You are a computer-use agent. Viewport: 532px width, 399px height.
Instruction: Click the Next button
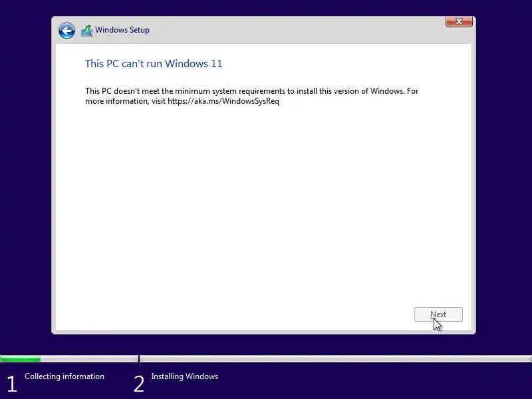click(438, 315)
